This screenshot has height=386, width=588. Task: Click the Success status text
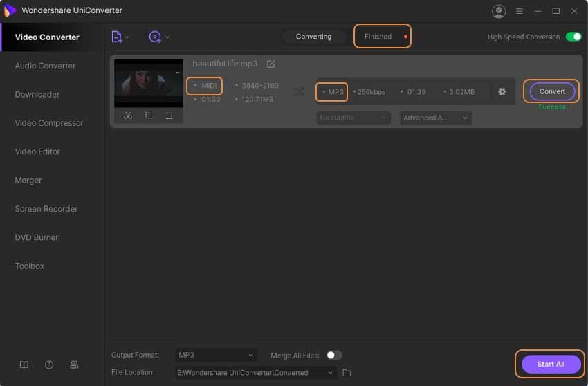tap(551, 107)
